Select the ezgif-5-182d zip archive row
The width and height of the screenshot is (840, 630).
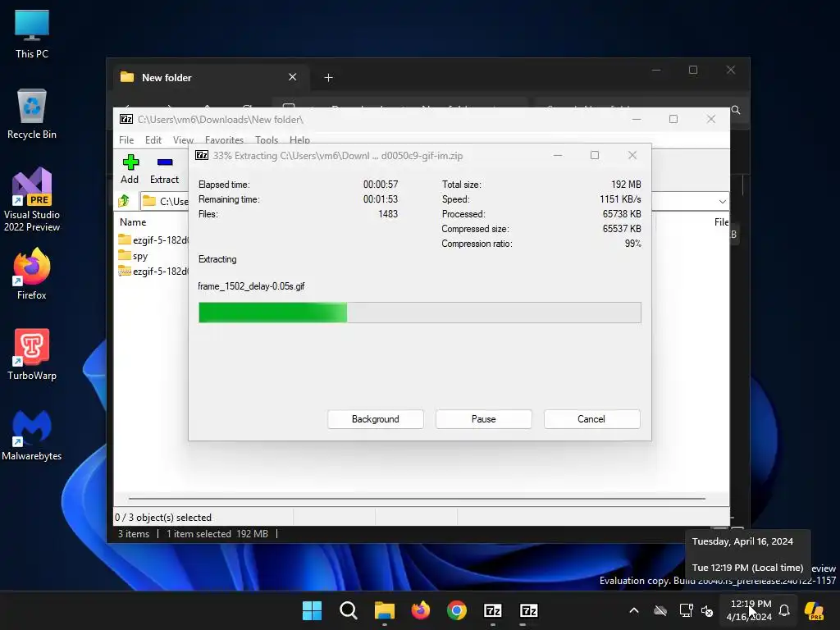153,271
